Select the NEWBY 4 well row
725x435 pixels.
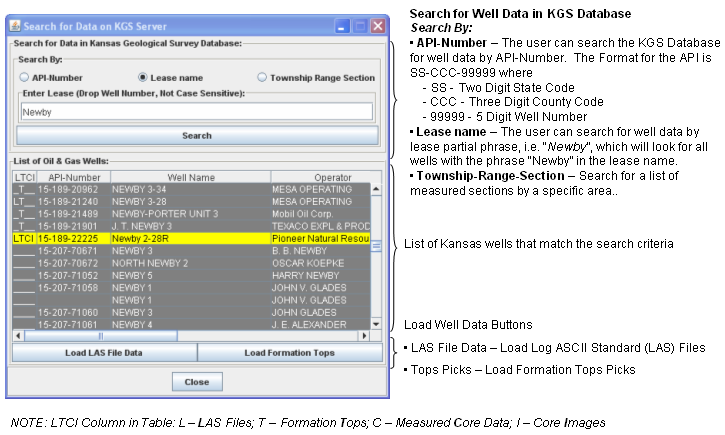pos(191,325)
